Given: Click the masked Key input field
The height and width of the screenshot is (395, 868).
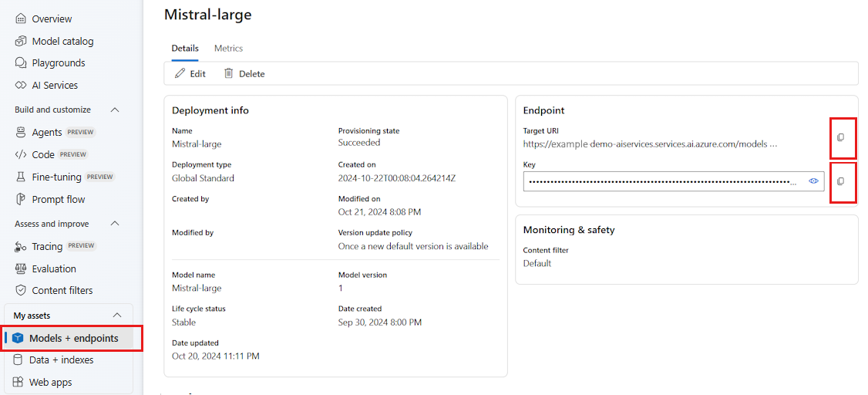Looking at the screenshot, I should click(x=674, y=181).
